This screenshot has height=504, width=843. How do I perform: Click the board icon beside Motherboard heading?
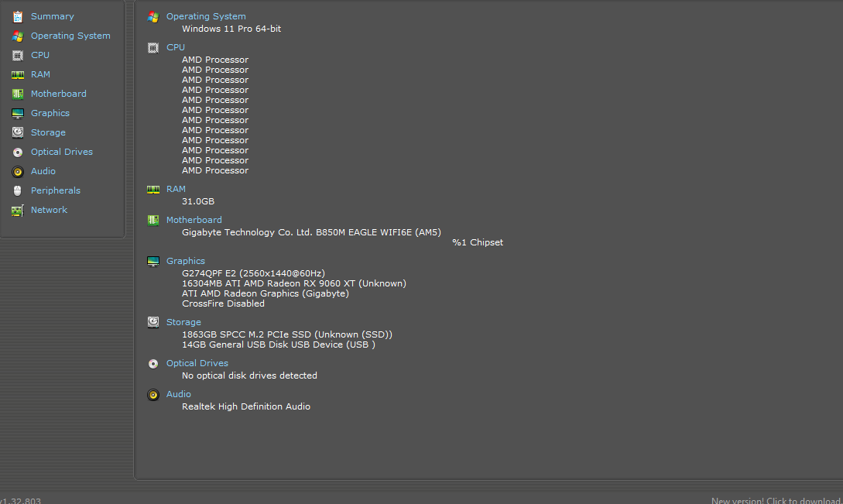[x=153, y=220]
